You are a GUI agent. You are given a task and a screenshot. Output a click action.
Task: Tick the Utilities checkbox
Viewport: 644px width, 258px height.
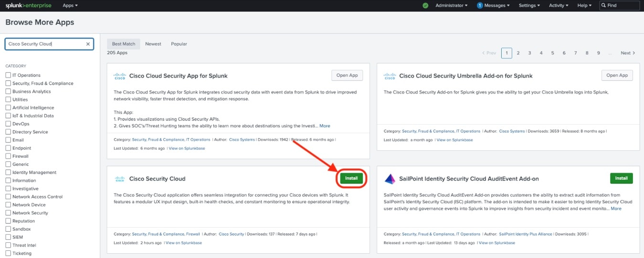tap(8, 99)
